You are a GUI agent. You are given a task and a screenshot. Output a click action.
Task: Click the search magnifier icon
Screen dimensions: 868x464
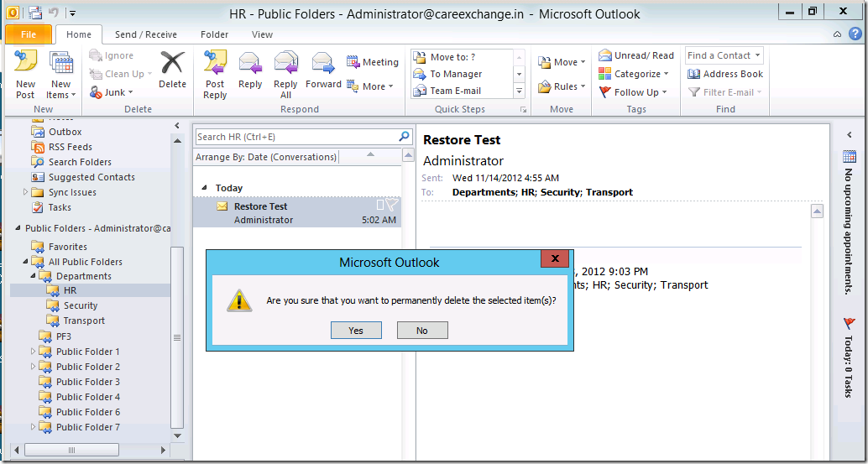click(x=404, y=136)
